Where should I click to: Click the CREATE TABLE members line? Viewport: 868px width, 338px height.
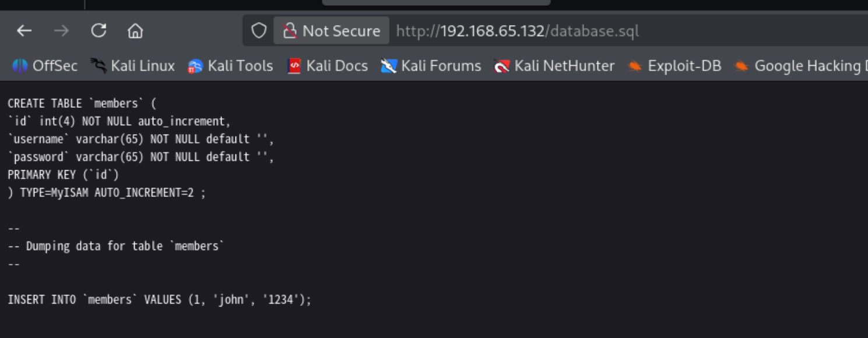pyautogui.click(x=82, y=104)
